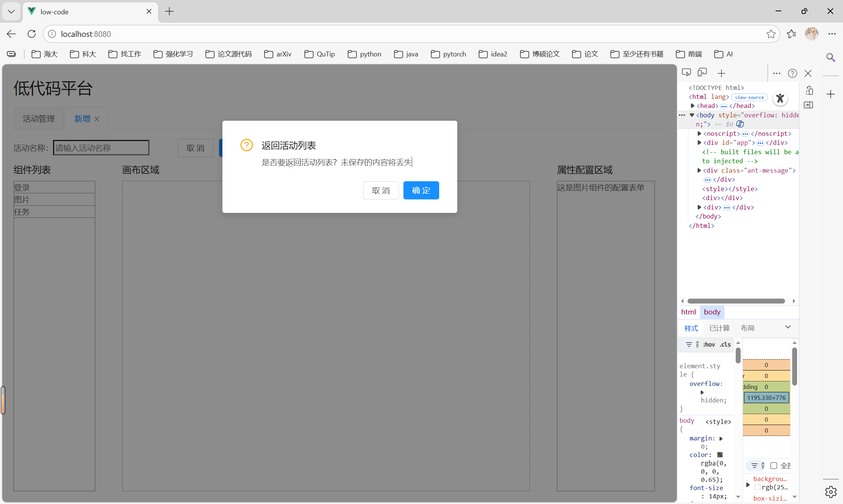Check the show-all checkbox in computed pane
This screenshot has width=843, height=504.
click(774, 466)
